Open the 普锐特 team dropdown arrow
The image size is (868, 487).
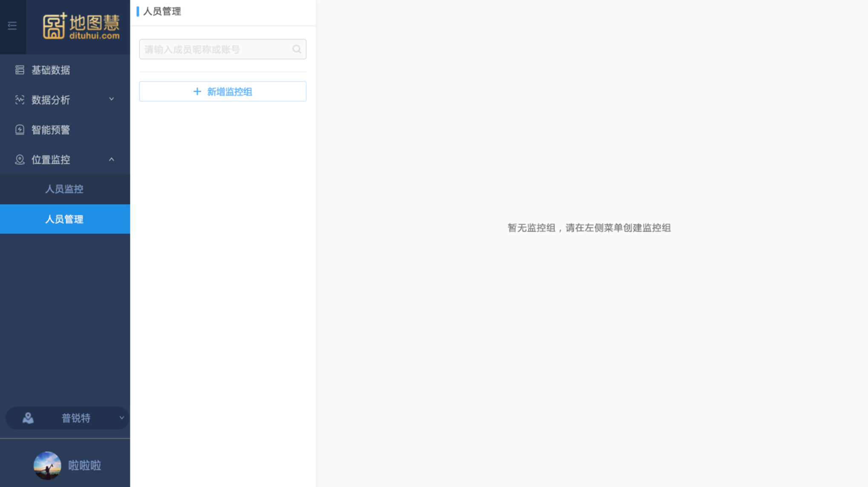tap(121, 418)
